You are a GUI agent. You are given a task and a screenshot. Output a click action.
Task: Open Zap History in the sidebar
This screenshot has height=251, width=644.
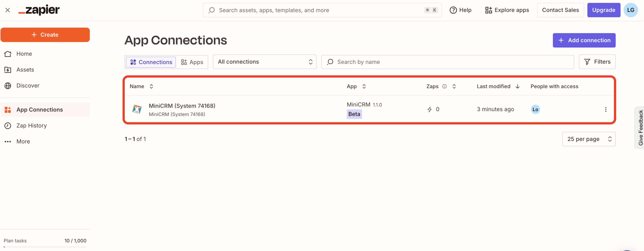point(31,126)
